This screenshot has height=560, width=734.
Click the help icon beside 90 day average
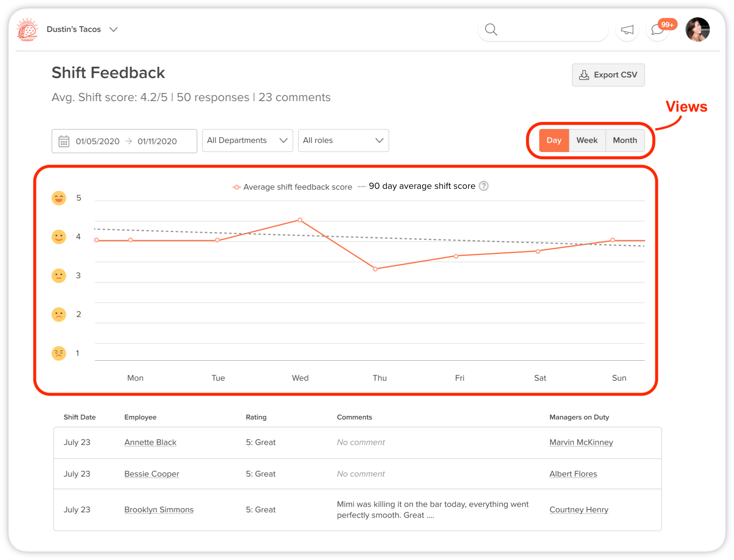pyautogui.click(x=484, y=186)
